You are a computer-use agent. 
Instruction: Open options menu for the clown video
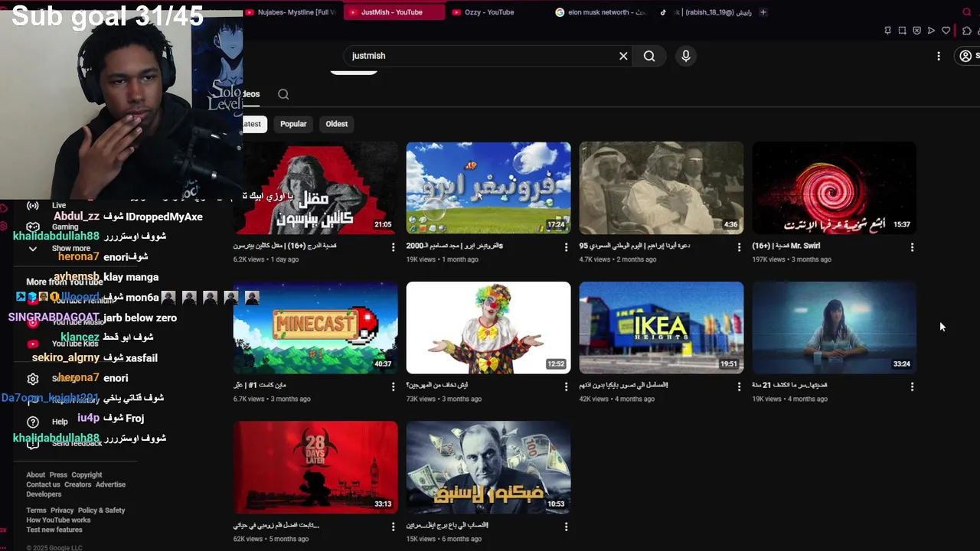pos(567,386)
